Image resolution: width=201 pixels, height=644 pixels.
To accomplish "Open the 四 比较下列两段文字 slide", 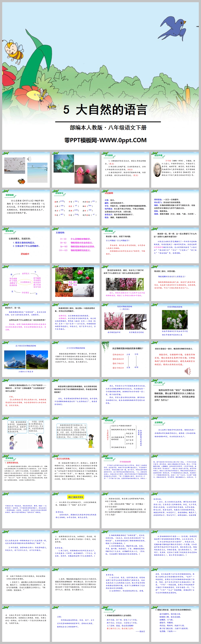I will click(26, 586).
